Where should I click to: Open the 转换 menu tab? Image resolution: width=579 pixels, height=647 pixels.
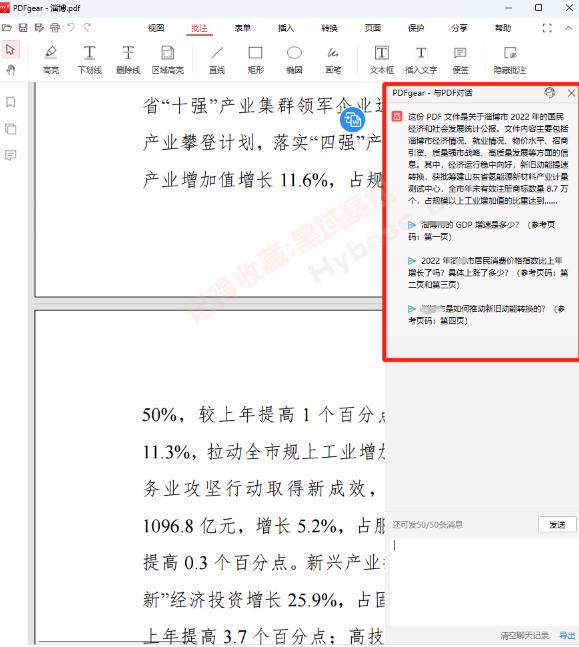[x=329, y=28]
